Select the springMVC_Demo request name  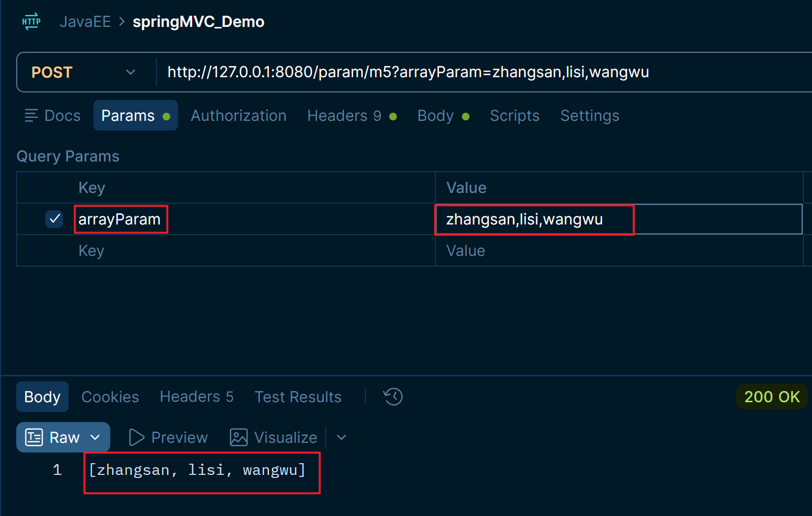click(198, 22)
